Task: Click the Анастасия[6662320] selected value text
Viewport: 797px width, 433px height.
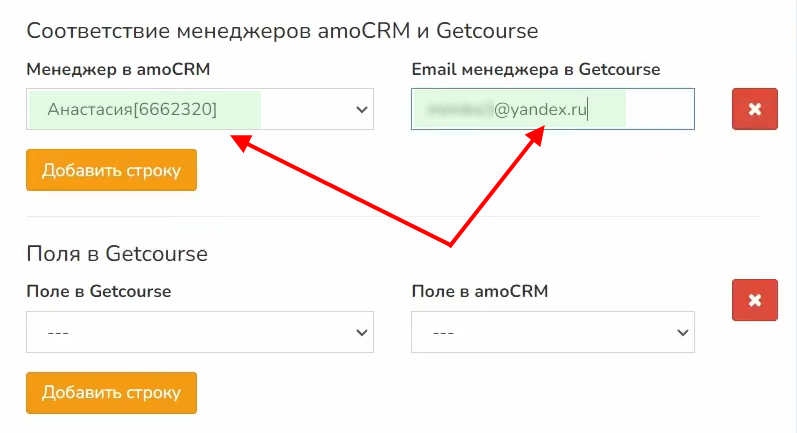Action: click(x=132, y=109)
